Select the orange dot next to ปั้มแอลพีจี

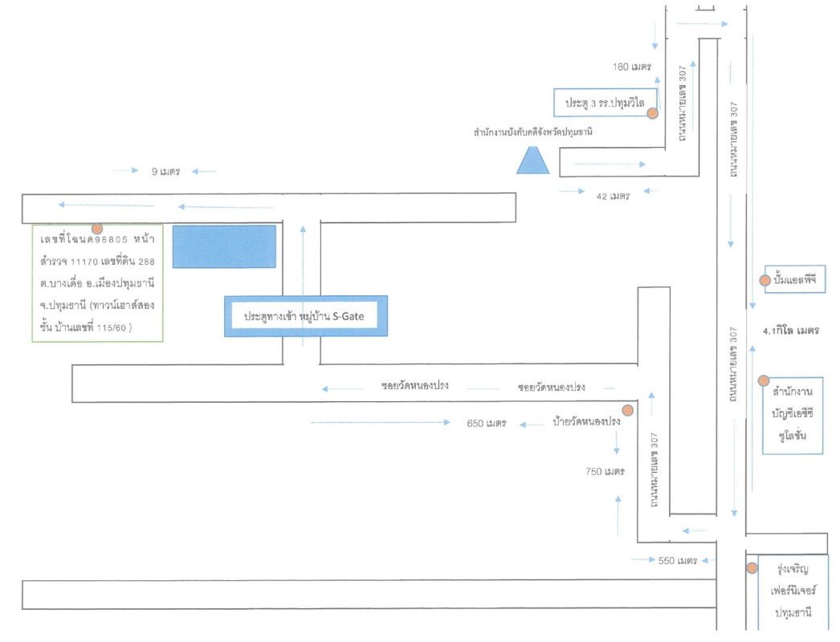coord(765,281)
